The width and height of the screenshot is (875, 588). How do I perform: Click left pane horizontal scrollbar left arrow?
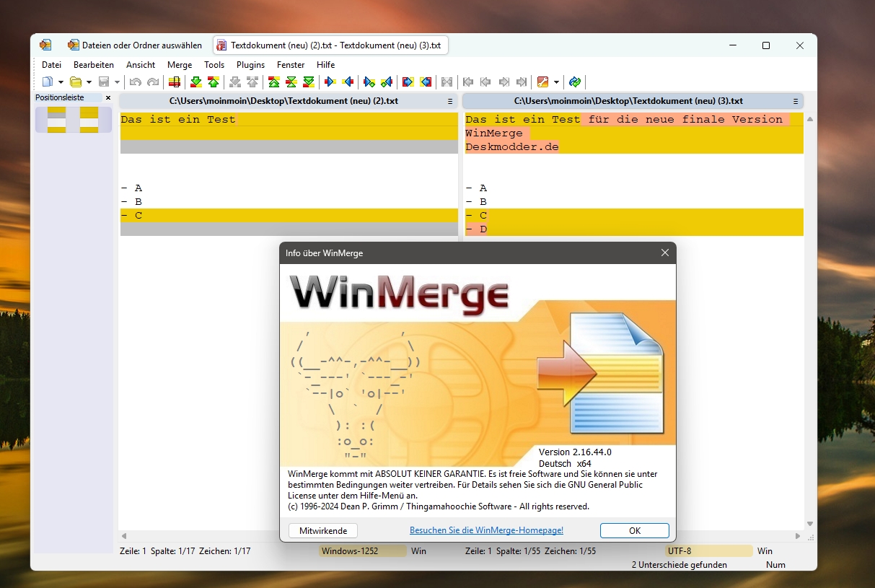pyautogui.click(x=124, y=536)
